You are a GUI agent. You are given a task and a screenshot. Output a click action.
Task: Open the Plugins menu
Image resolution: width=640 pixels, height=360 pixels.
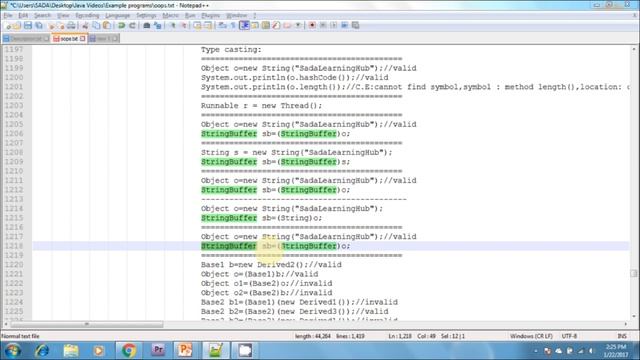tap(211, 16)
